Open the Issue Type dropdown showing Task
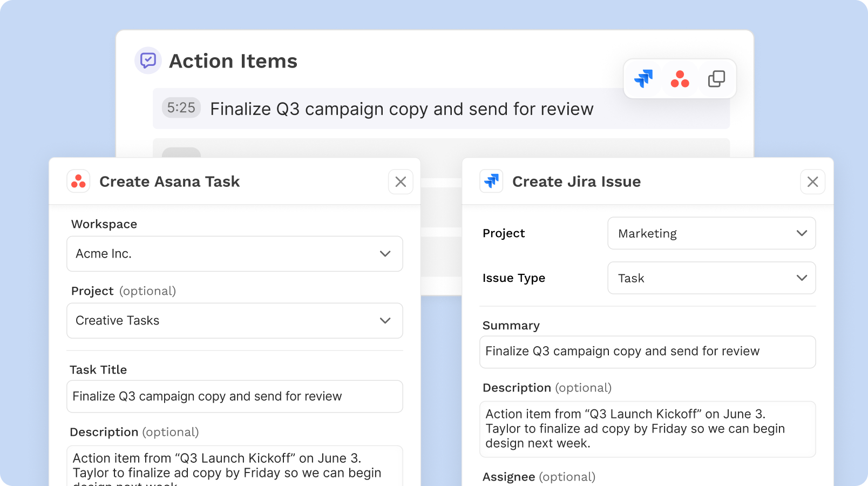The image size is (868, 486). tap(711, 278)
